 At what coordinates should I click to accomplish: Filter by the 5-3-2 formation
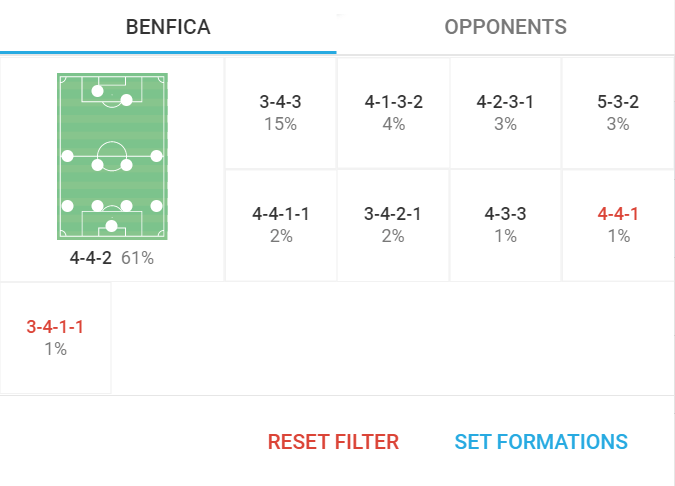point(618,112)
